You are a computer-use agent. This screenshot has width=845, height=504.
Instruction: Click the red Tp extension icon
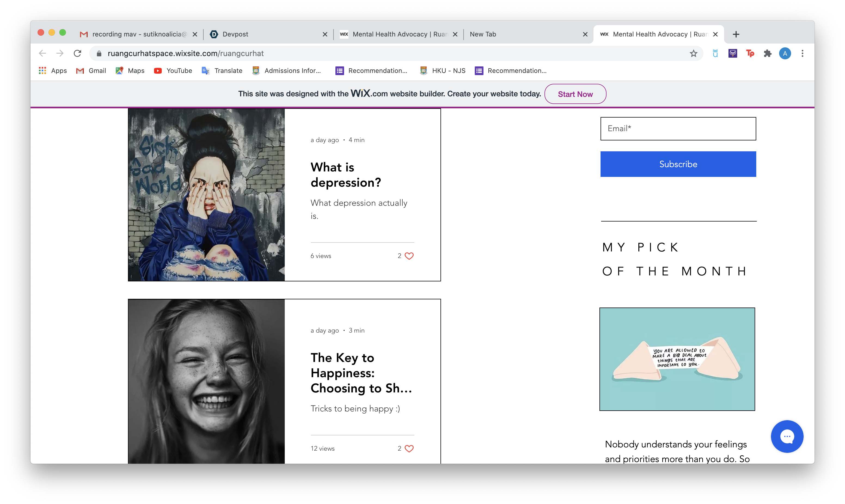click(x=750, y=53)
